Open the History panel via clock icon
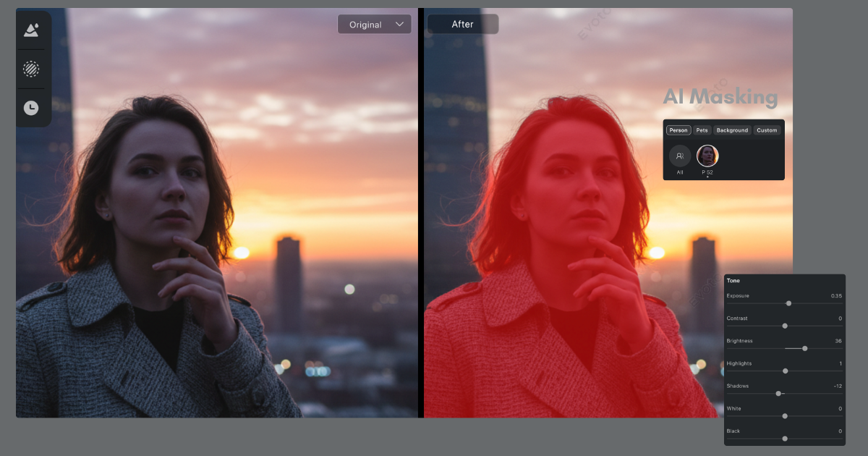868x456 pixels. click(32, 107)
